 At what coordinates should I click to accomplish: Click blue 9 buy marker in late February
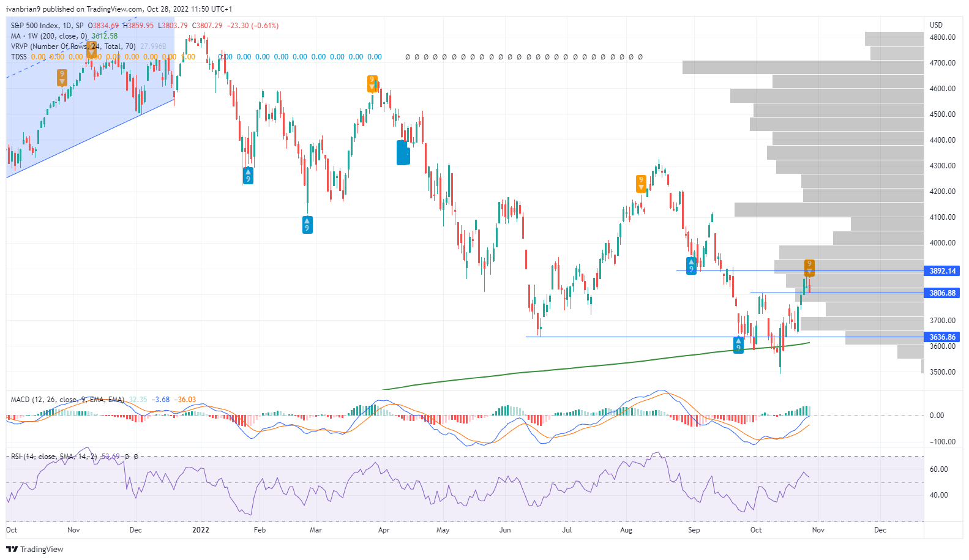click(x=307, y=224)
